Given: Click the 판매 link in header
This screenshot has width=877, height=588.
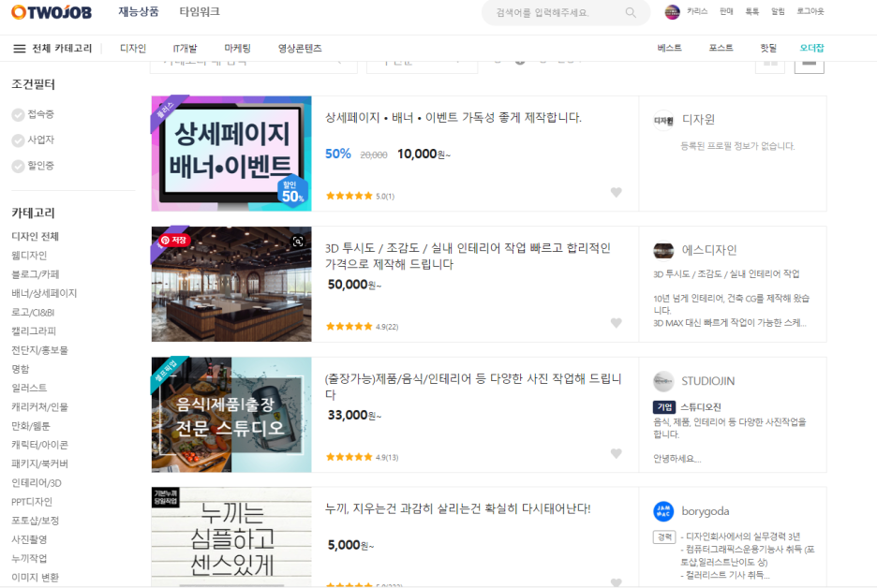Looking at the screenshot, I should click(726, 11).
